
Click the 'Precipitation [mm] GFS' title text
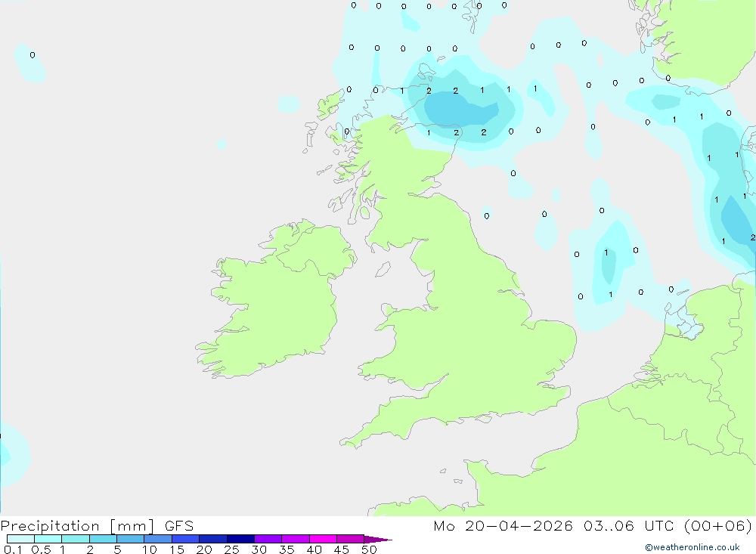click(97, 525)
